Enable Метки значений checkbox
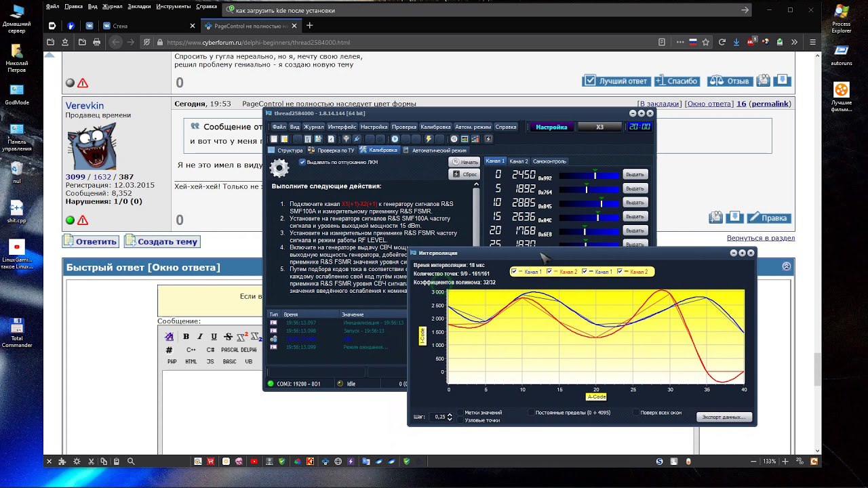Image resolution: width=868 pixels, height=488 pixels. (x=460, y=412)
